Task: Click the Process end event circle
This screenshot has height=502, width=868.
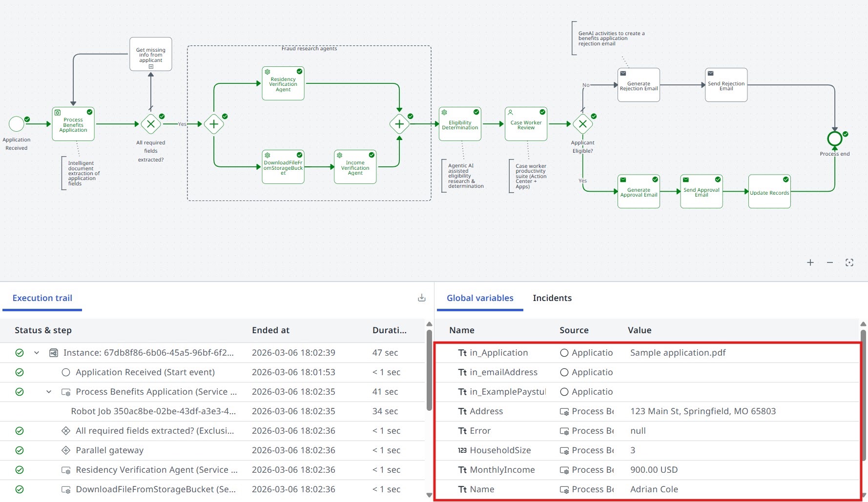Action: (835, 139)
